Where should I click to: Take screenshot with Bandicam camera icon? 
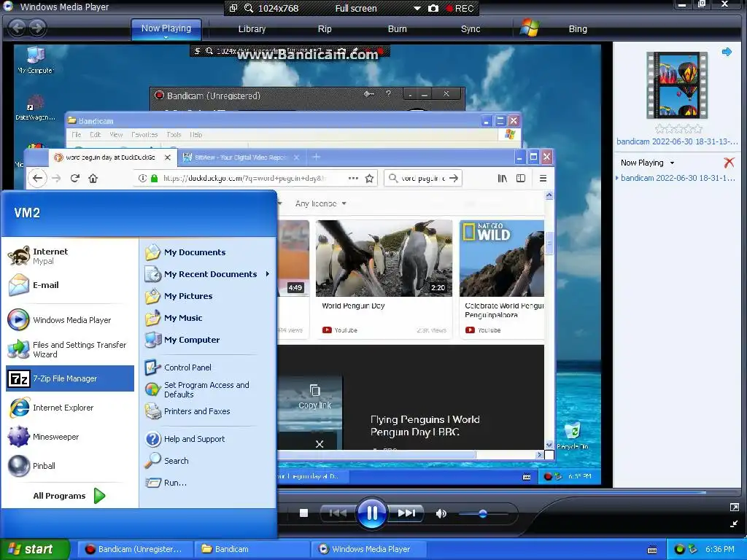(433, 8)
